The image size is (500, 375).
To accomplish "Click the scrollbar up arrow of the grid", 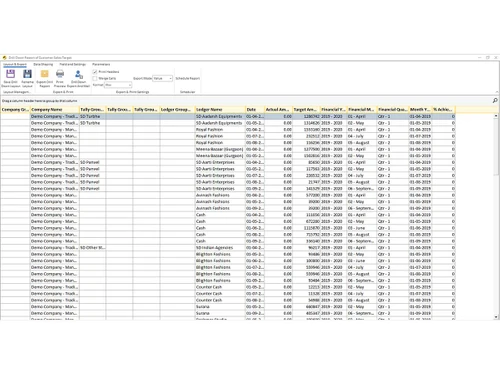I will tap(496, 116).
